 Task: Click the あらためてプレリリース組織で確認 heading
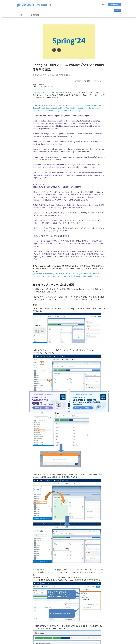(53, 285)
